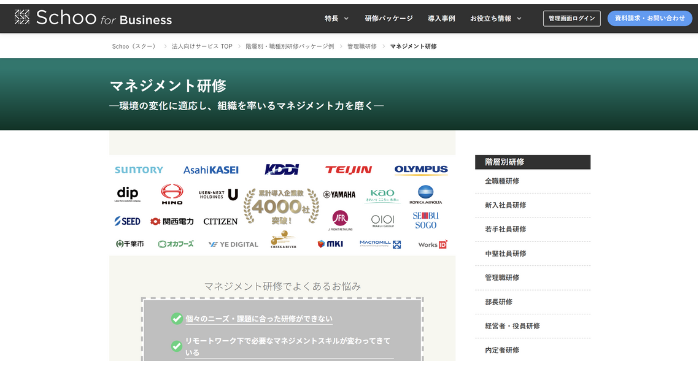
Task: Open Schoo（スクー） breadcrumb link
Action: pos(134,46)
